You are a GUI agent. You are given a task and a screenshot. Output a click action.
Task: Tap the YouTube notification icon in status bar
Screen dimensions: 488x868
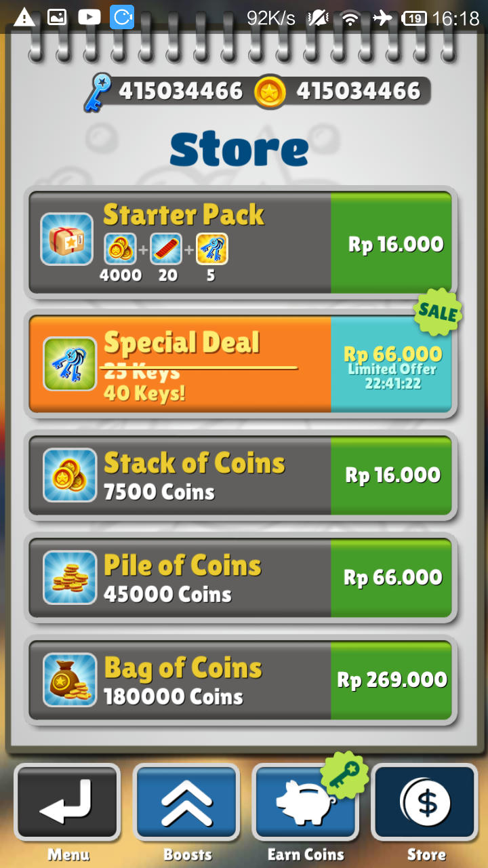(x=89, y=18)
